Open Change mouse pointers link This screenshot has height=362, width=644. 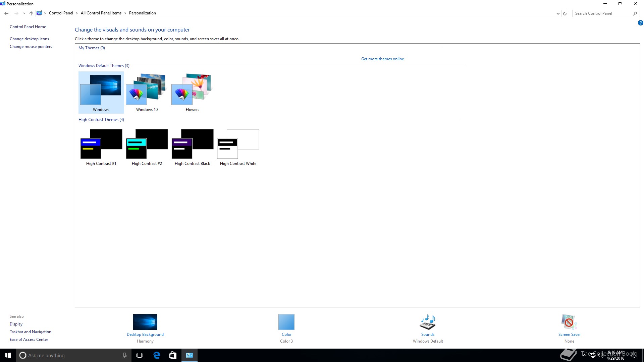[x=31, y=47]
